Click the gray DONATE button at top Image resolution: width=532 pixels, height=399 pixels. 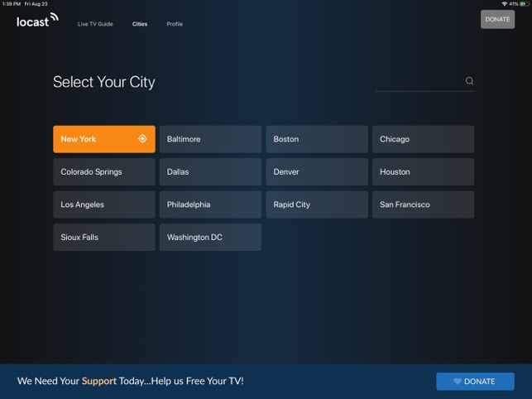pyautogui.click(x=497, y=19)
